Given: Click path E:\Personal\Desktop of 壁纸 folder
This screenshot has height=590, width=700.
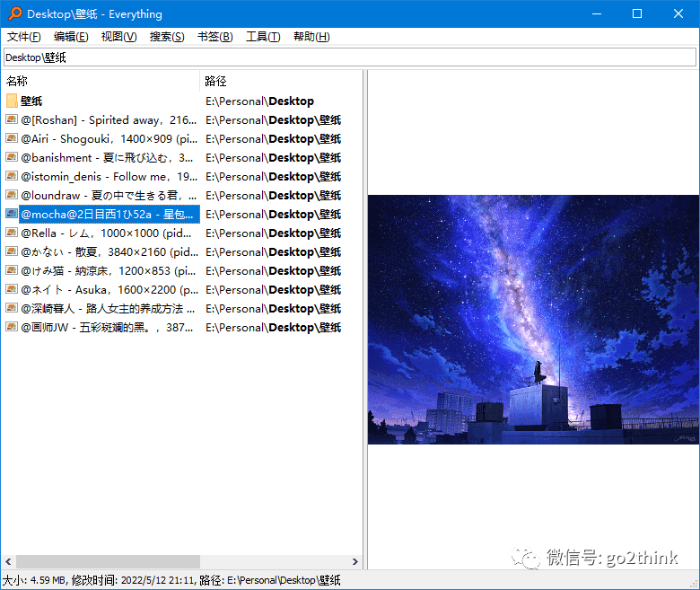Looking at the screenshot, I should click(x=259, y=101).
